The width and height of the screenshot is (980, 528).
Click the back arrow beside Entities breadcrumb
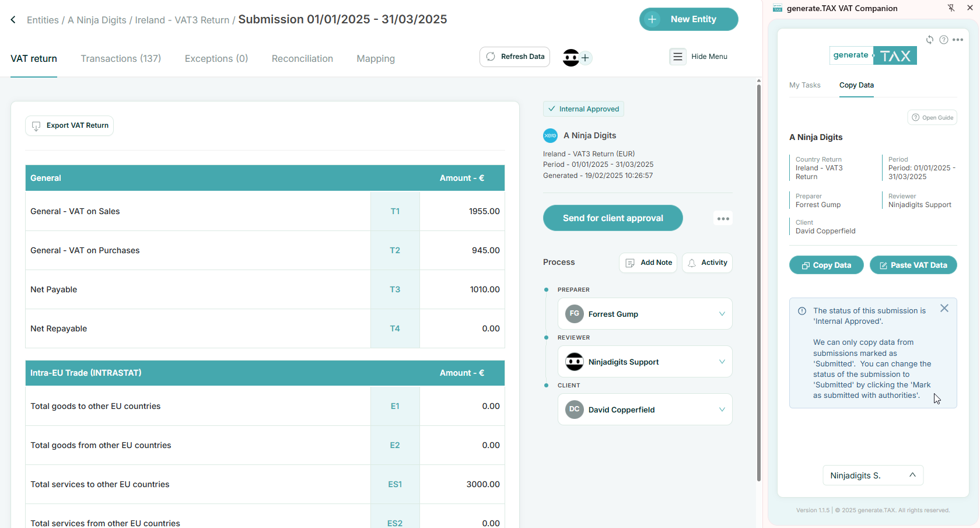[13, 20]
